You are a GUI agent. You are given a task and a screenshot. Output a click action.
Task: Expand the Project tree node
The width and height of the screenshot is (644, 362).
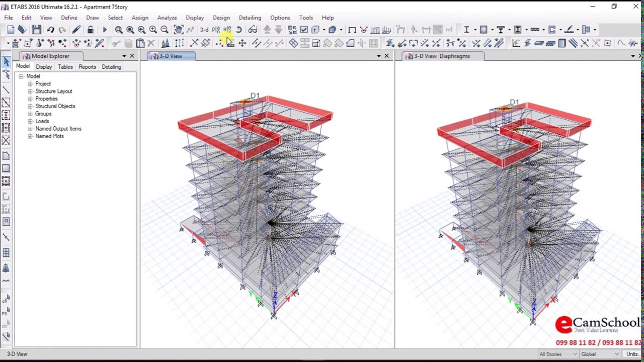point(30,84)
